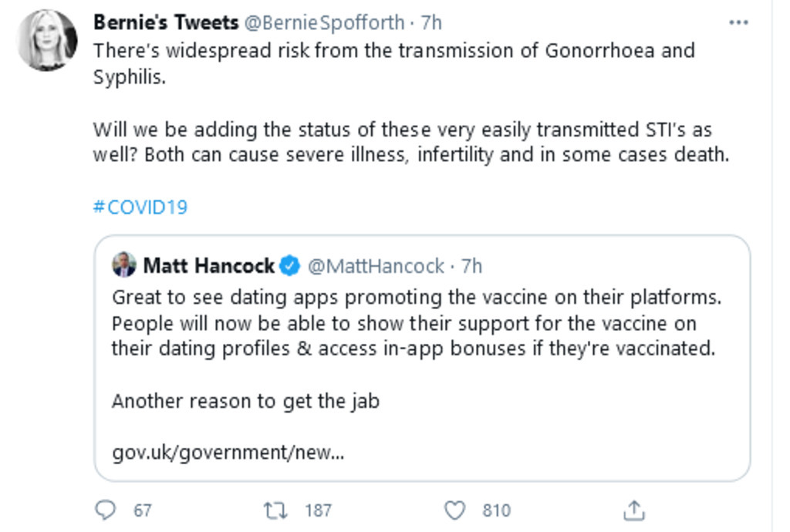Retweet using the retweet arrows icon
The height and width of the screenshot is (532, 790).
[x=274, y=510]
